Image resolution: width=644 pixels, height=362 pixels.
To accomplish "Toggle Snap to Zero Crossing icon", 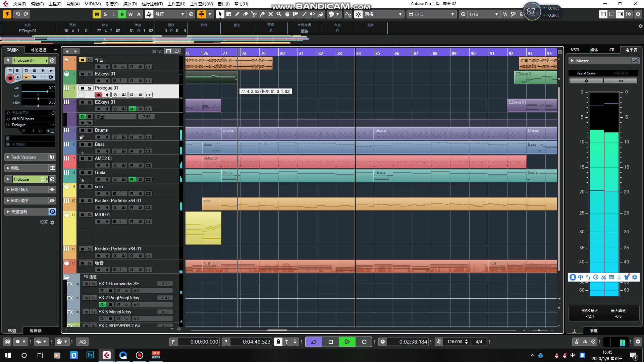I will 348,14.
